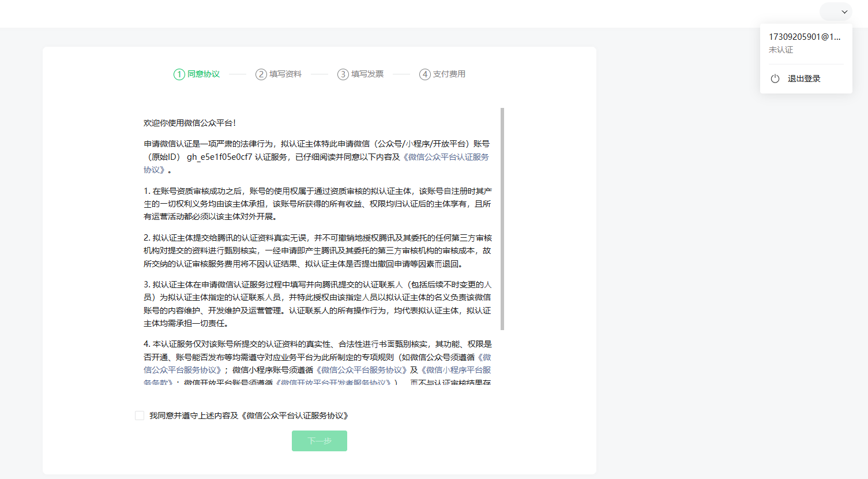
Task: Open 《微信公众平台服务协议》 link after 微信小程序账号须遵循
Action: click(x=361, y=370)
